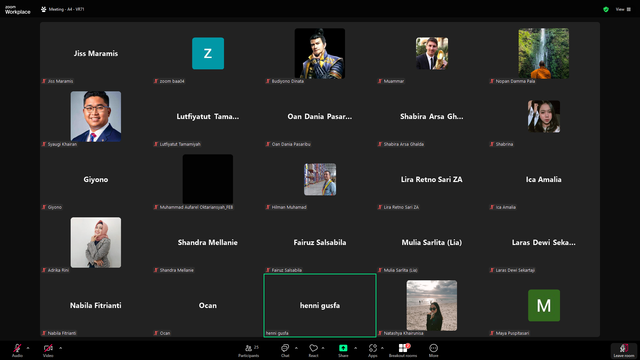Click muted mic icon beside Jiss Maramis label
Screen dimensions: 640x360
click(44, 81)
